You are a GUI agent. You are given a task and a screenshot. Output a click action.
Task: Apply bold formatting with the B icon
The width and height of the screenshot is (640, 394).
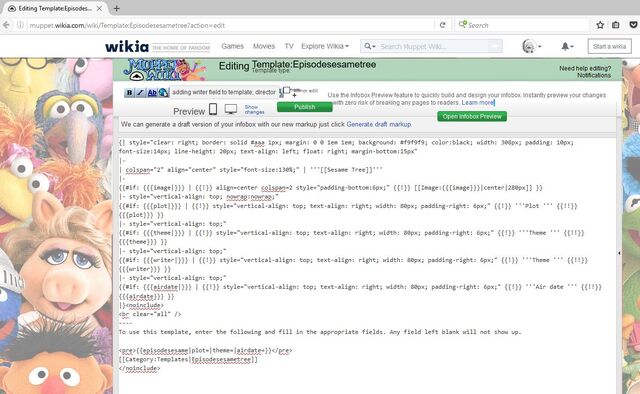pos(129,93)
